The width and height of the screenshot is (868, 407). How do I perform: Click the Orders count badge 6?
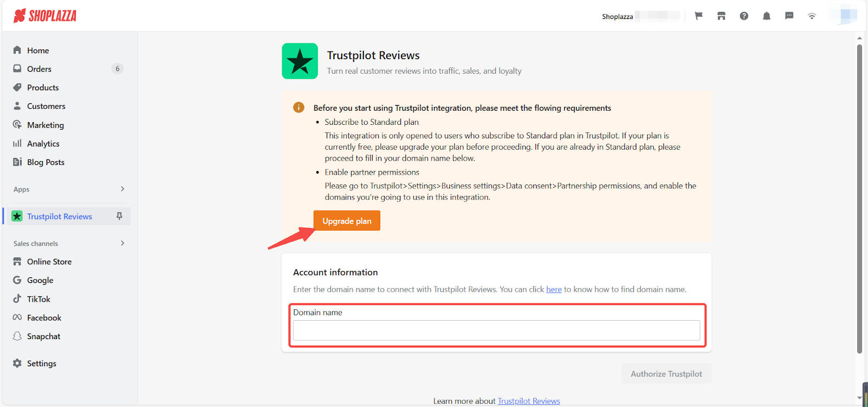tap(117, 69)
